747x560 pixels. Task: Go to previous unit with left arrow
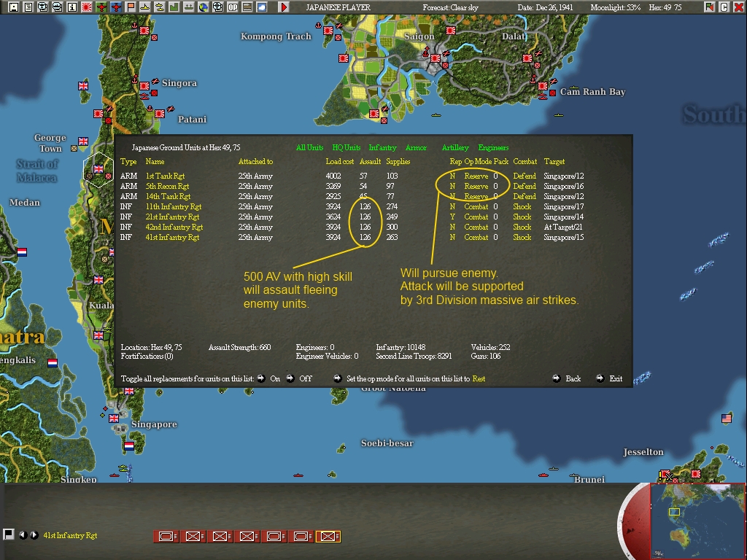click(23, 534)
